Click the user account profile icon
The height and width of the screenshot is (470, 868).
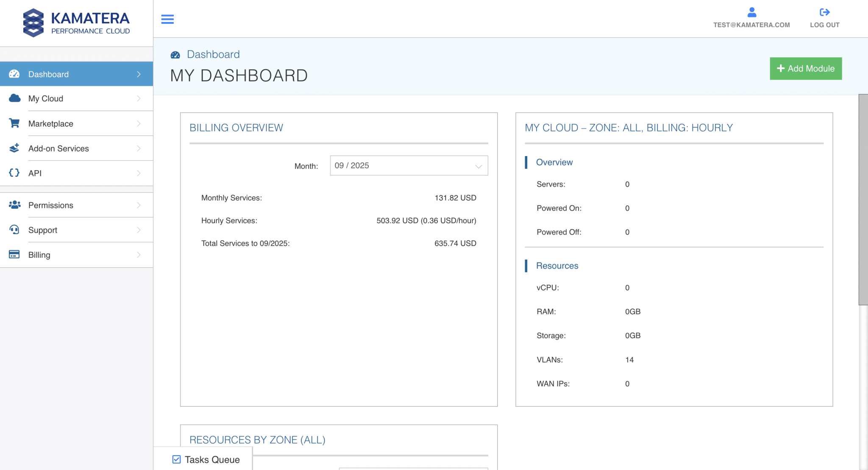(x=751, y=12)
